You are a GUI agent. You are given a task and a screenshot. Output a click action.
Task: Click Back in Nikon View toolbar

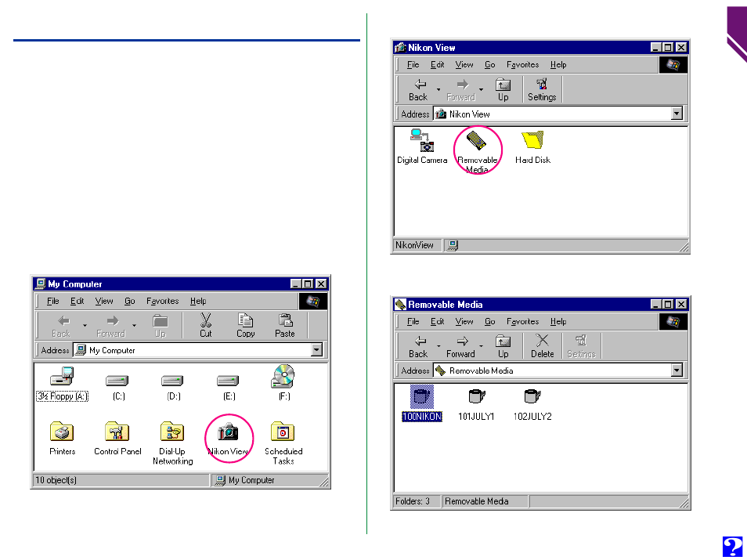pyautogui.click(x=418, y=89)
